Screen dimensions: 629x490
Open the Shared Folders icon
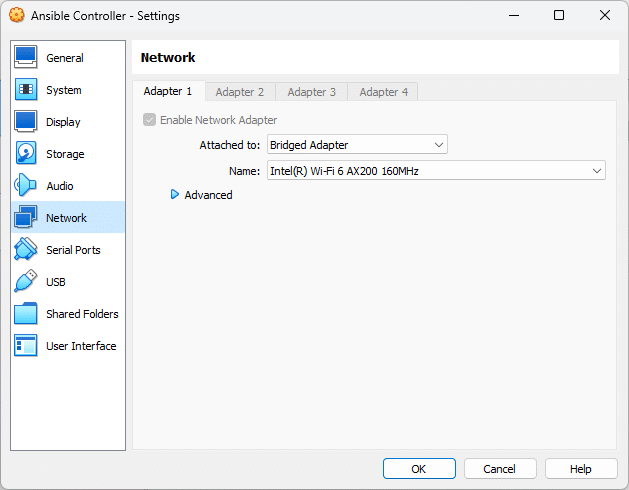tap(26, 314)
